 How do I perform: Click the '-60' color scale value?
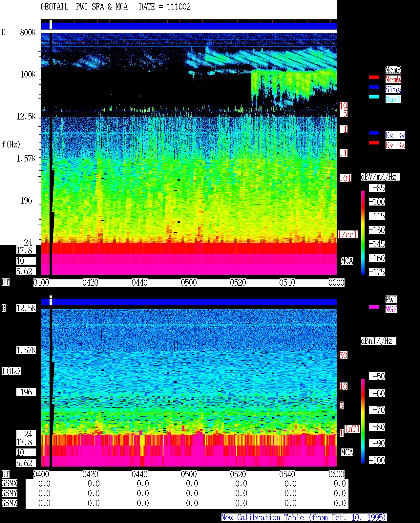click(x=377, y=393)
